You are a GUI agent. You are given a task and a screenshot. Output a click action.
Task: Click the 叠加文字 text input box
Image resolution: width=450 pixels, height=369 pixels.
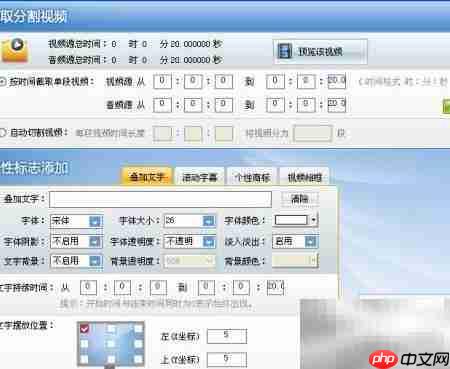[160, 199]
